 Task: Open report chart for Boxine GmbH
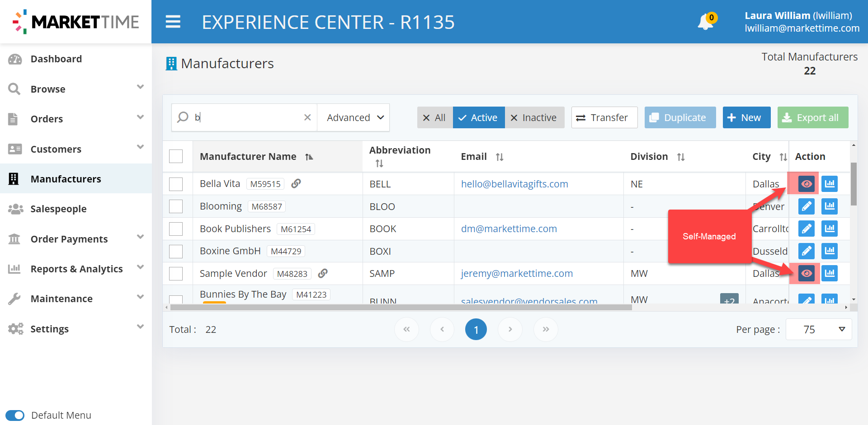(x=829, y=251)
